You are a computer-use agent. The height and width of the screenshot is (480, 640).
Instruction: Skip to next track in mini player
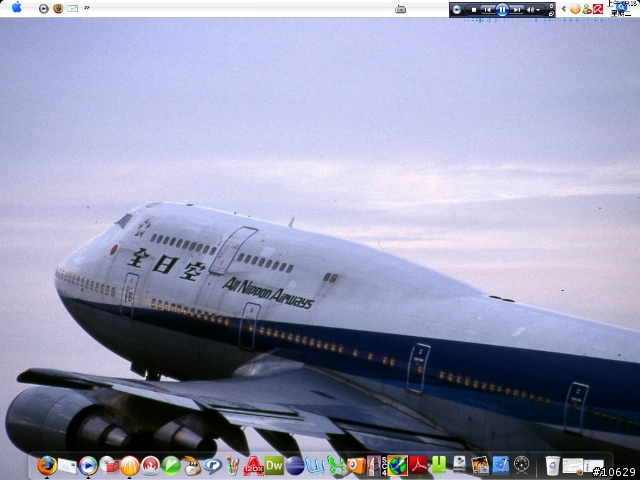[517, 9]
